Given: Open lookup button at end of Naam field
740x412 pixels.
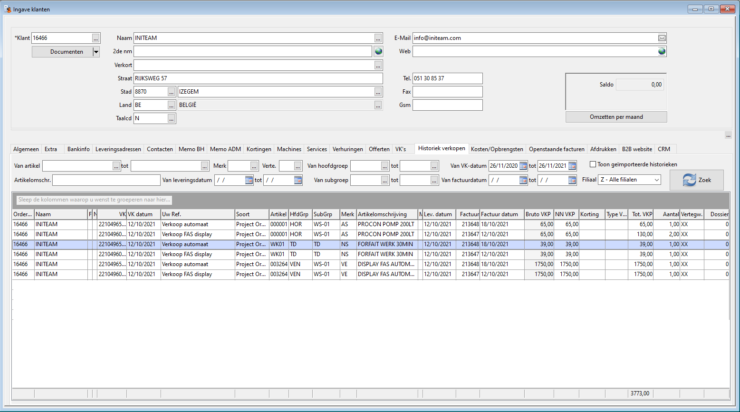Looking at the screenshot, I should click(x=378, y=38).
